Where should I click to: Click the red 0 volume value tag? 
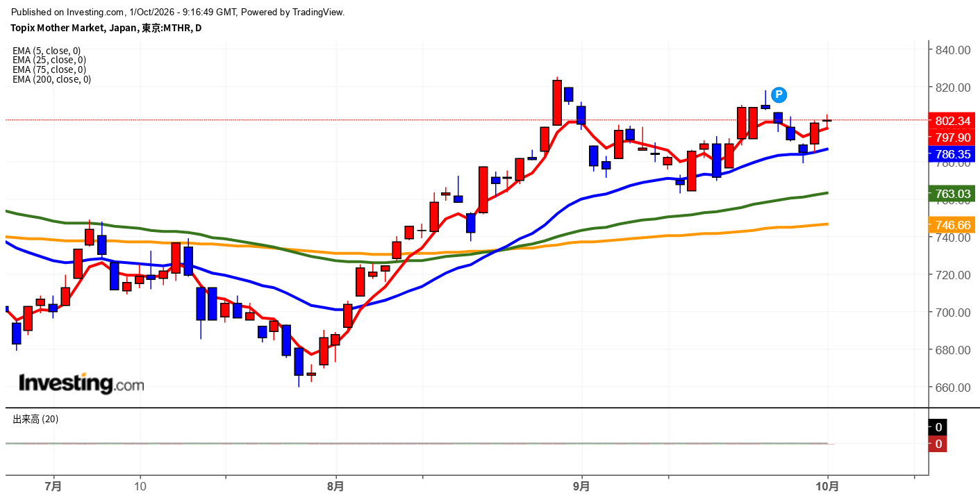[x=938, y=444]
